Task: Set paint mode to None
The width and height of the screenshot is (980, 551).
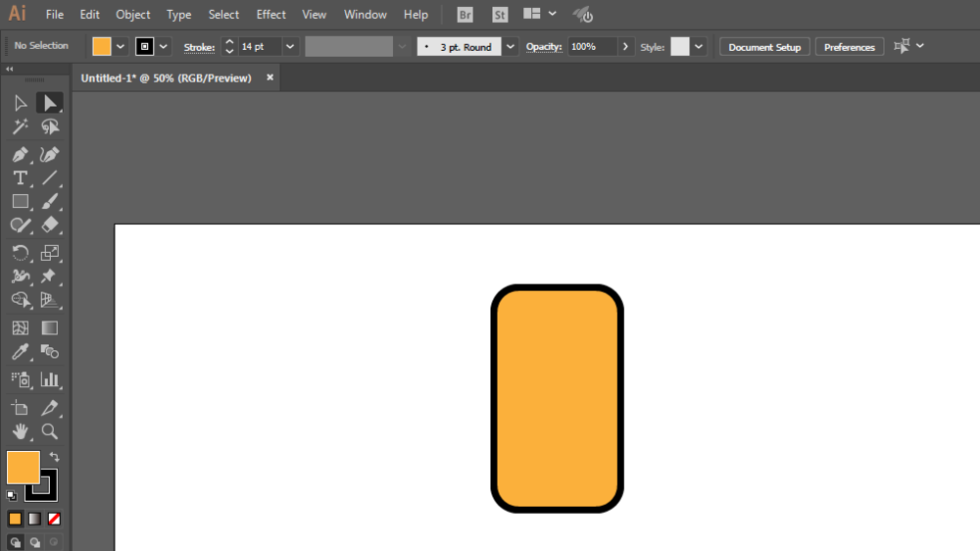Action: click(x=55, y=519)
